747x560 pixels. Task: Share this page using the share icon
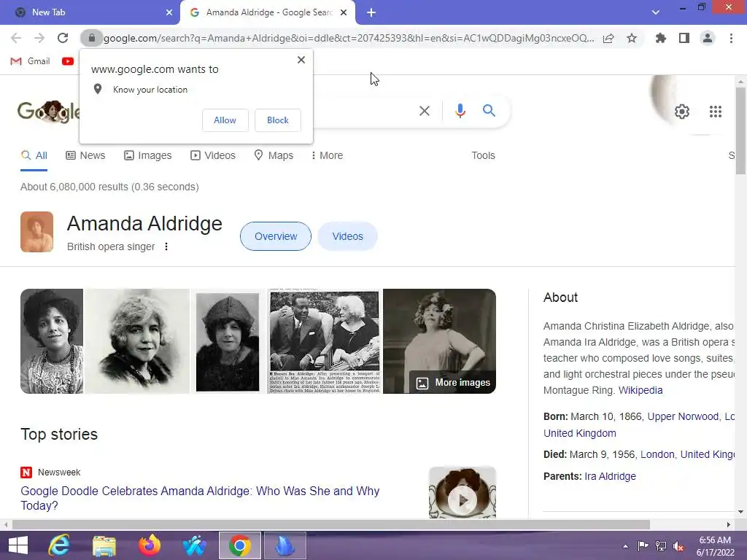pos(608,39)
